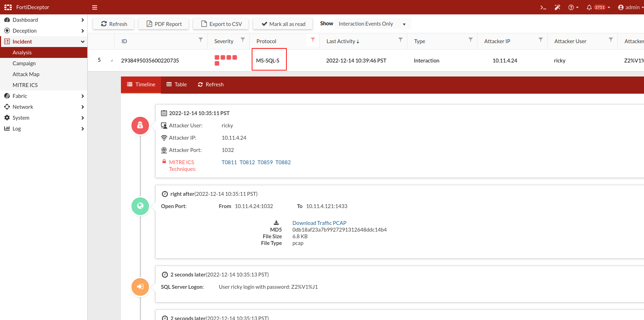This screenshot has height=320, width=644.
Task: Click the notifications bell icon
Action: click(x=589, y=7)
